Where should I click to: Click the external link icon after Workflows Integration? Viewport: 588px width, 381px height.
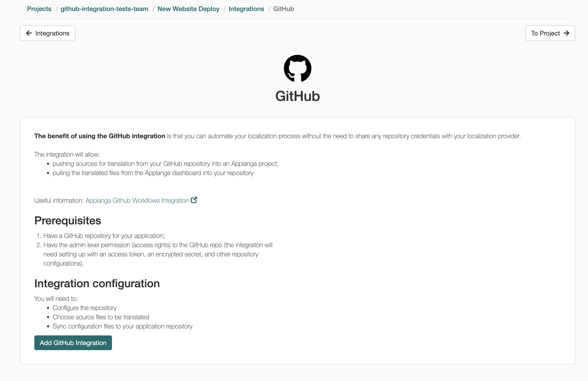[194, 200]
